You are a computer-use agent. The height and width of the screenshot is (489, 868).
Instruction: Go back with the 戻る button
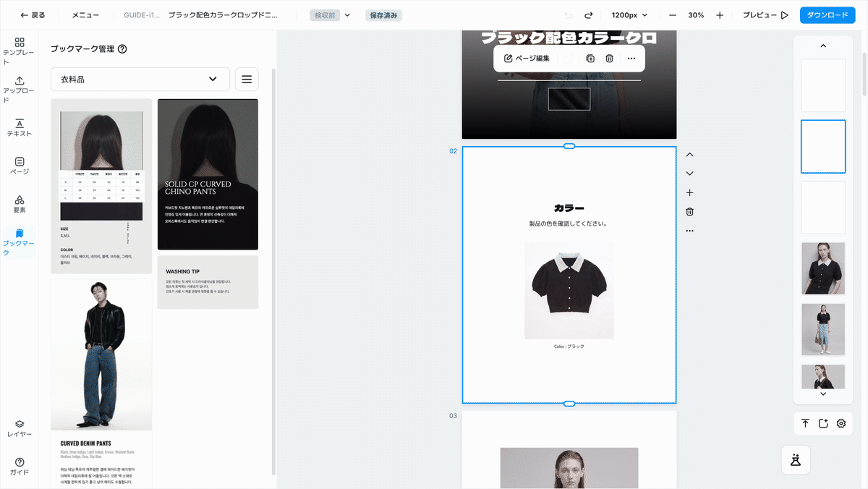click(x=33, y=15)
